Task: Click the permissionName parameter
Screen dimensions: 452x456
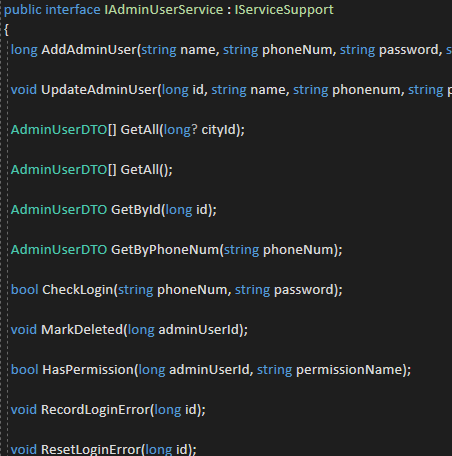Action: (x=349, y=370)
